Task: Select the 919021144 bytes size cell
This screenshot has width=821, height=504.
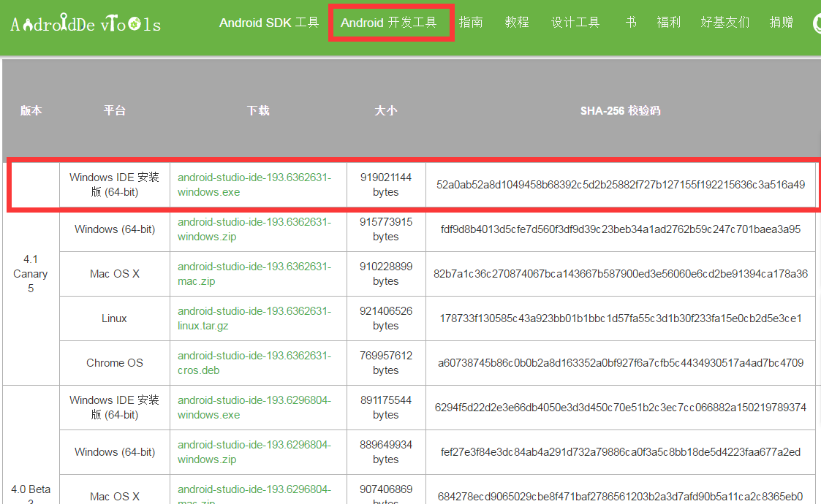Action: pyautogui.click(x=386, y=185)
